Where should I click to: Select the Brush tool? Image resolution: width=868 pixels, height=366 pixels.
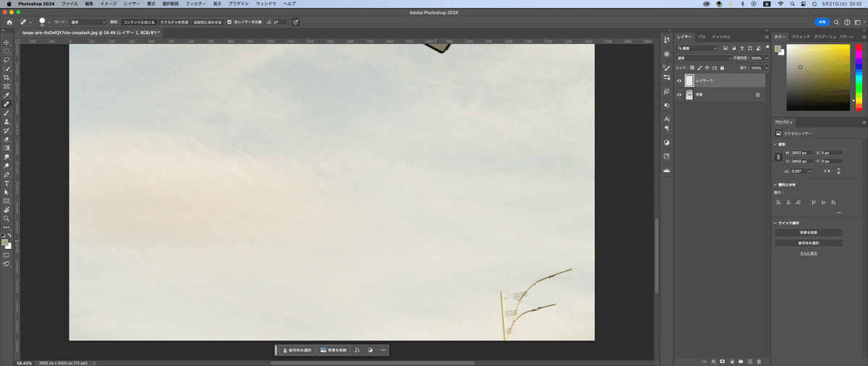coord(7,113)
